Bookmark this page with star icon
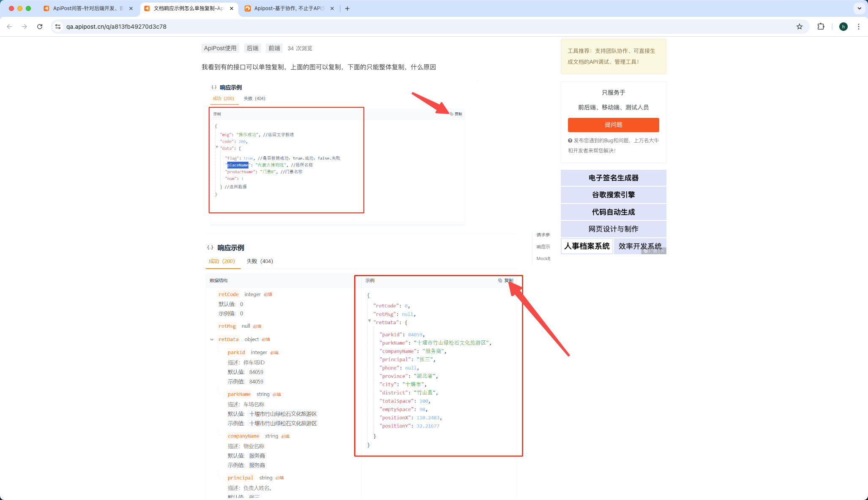 [x=799, y=27]
